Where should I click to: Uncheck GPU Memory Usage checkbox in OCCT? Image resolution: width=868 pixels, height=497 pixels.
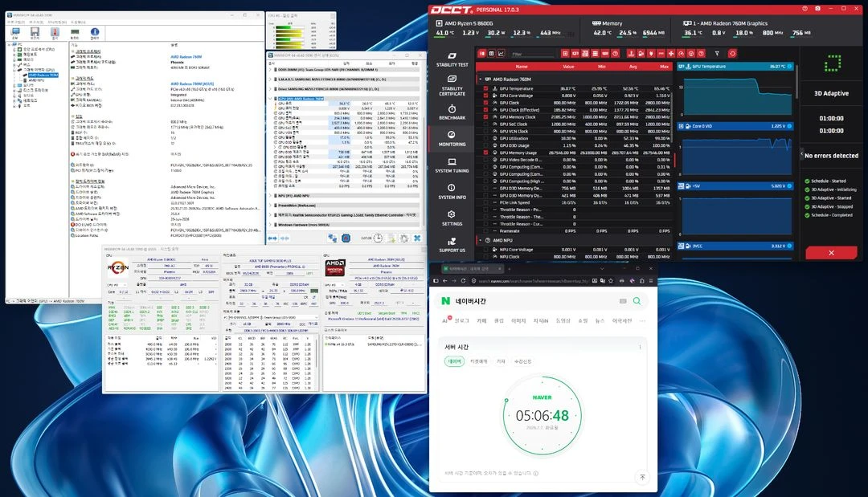486,153
